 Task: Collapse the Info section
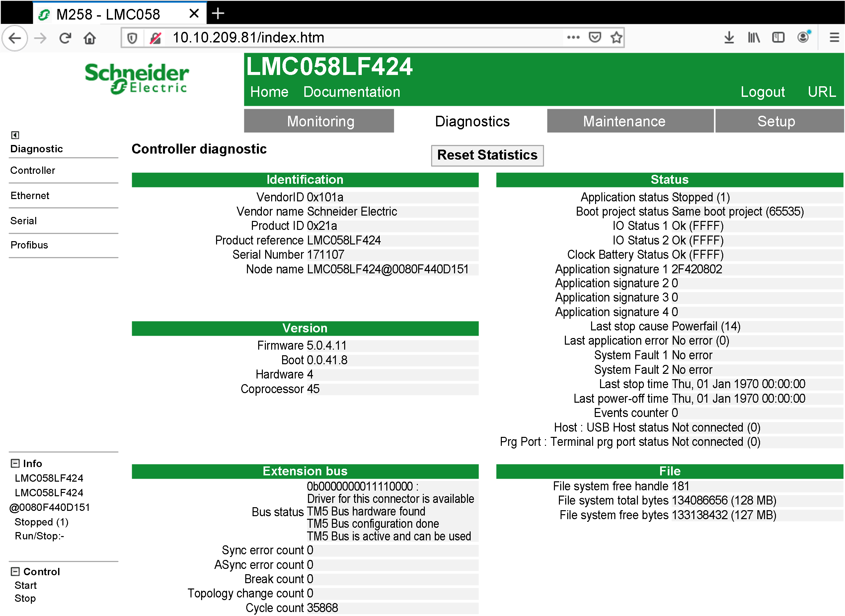15,463
